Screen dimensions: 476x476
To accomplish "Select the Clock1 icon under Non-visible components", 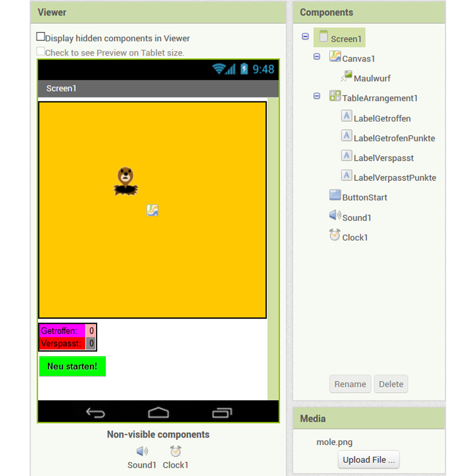I will (x=175, y=451).
